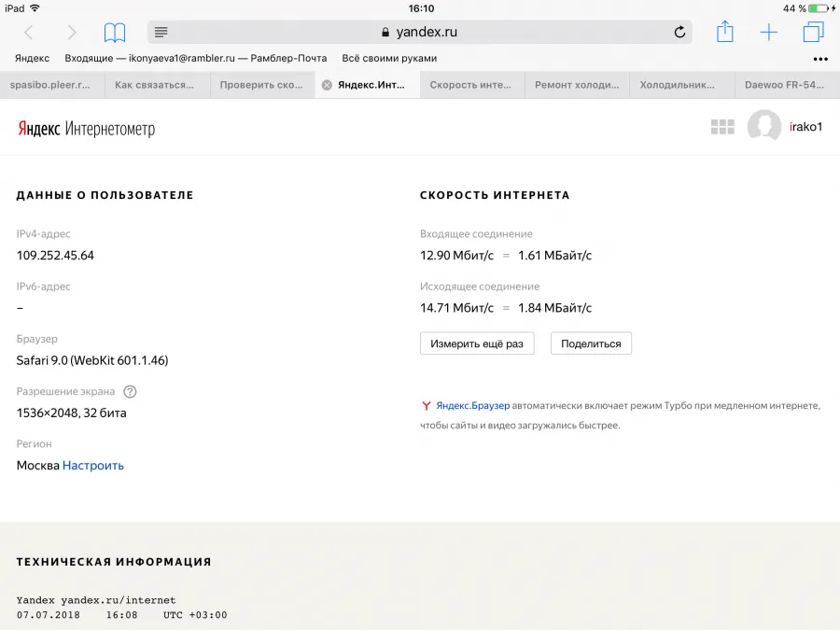Screen dimensions: 840x630
Task: Open reader view icon in address bar
Action: (161, 32)
